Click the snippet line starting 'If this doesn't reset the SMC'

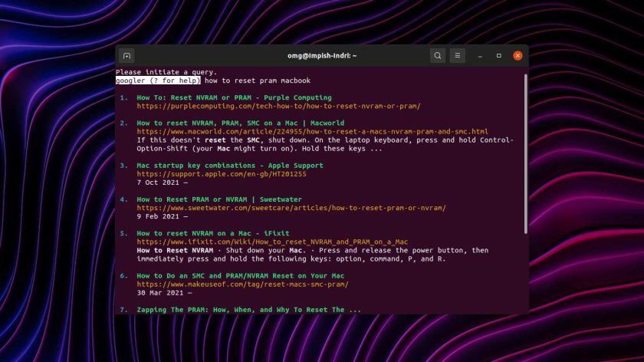325,140
